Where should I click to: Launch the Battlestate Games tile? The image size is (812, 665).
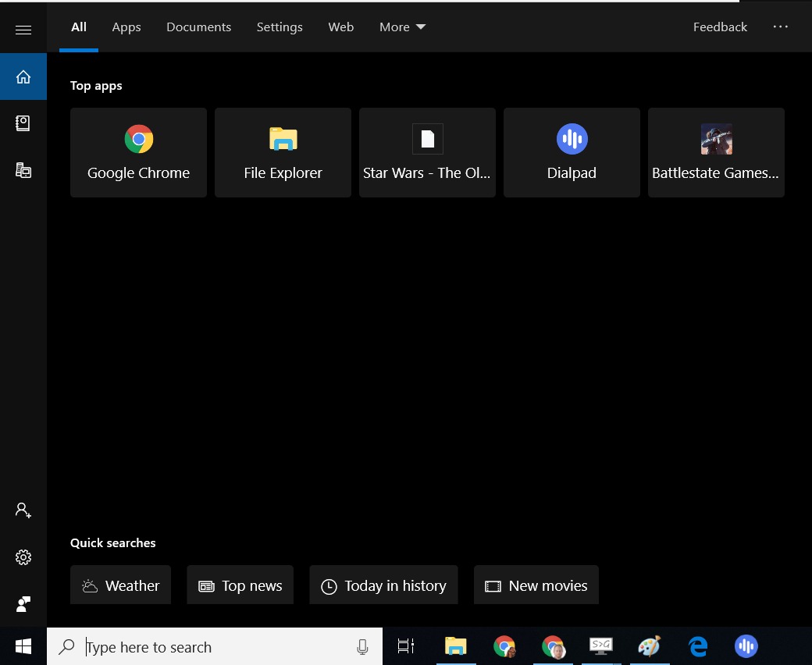[716, 152]
